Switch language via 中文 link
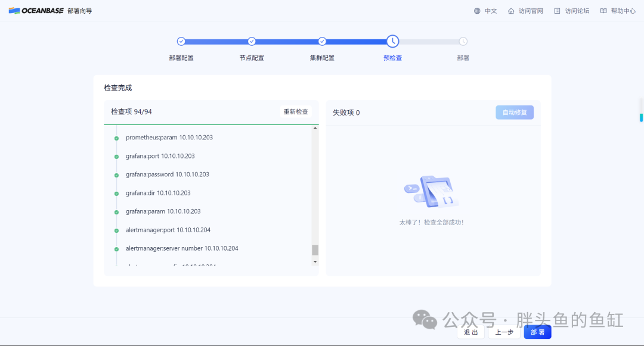 click(x=491, y=11)
